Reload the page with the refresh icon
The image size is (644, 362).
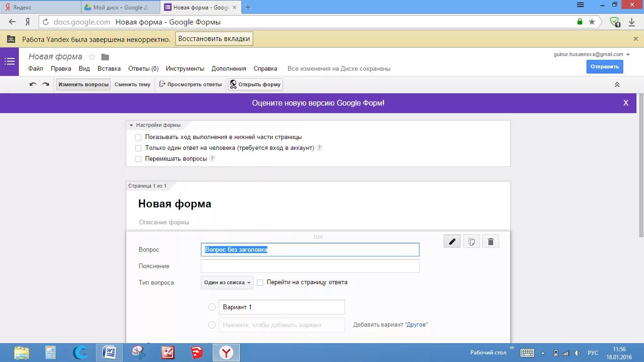coord(46,22)
